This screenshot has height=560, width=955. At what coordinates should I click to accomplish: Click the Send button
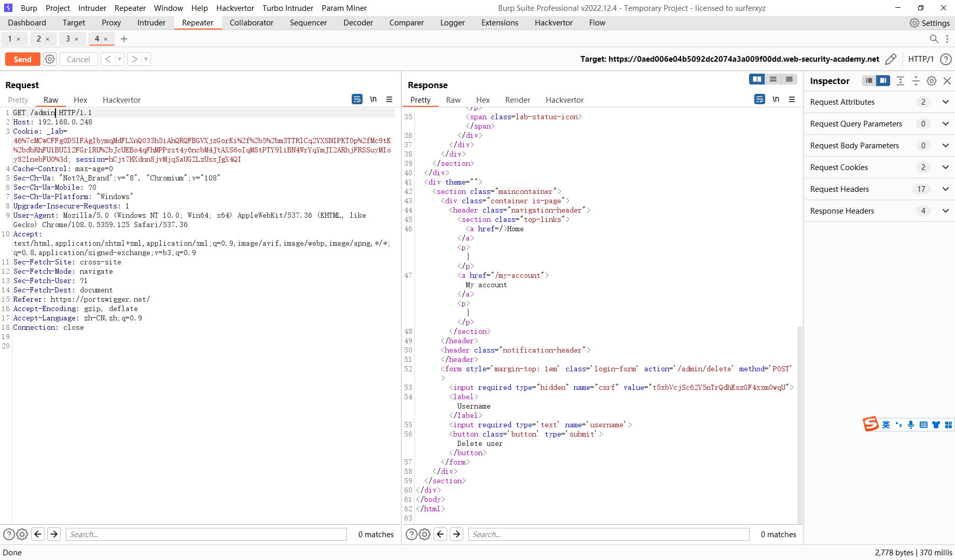pos(22,59)
